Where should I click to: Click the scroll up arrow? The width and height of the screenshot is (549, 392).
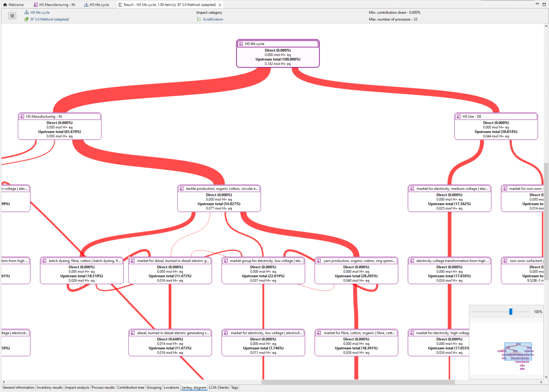[546, 26]
